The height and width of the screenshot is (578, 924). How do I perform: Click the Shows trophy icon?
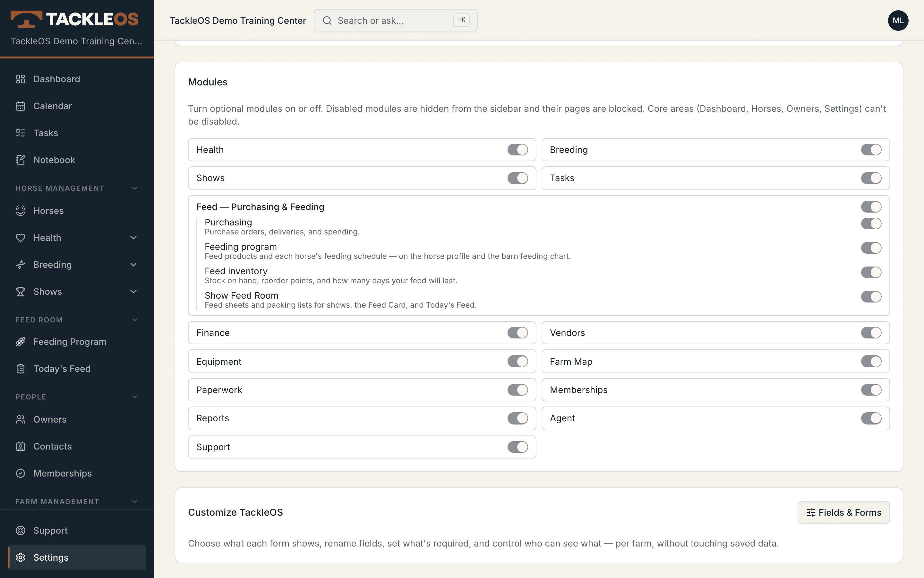click(21, 292)
